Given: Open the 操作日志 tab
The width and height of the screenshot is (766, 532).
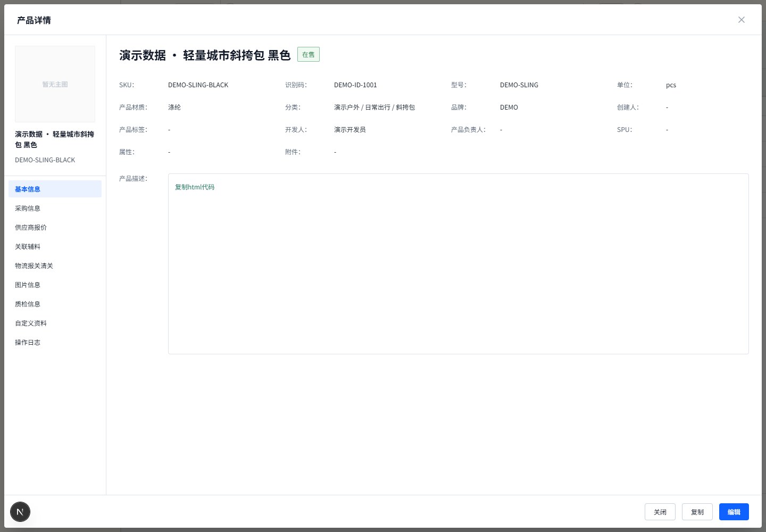Looking at the screenshot, I should click(x=55, y=342).
